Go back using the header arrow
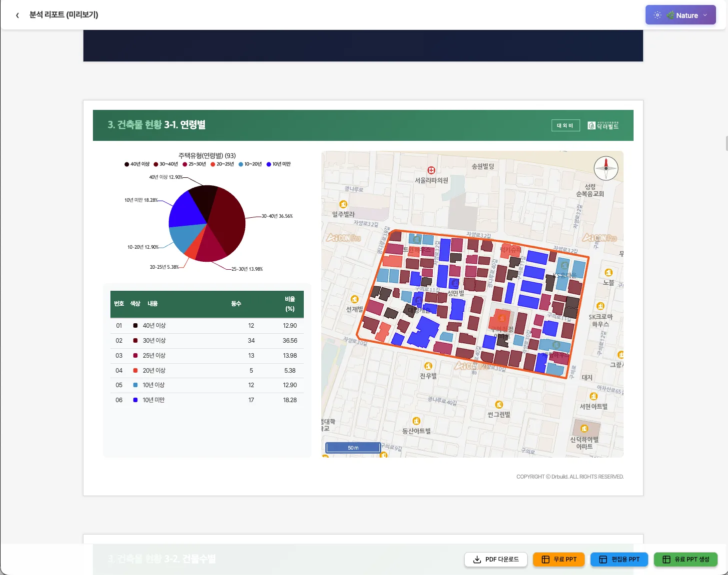This screenshot has height=575, width=728. coord(17,15)
